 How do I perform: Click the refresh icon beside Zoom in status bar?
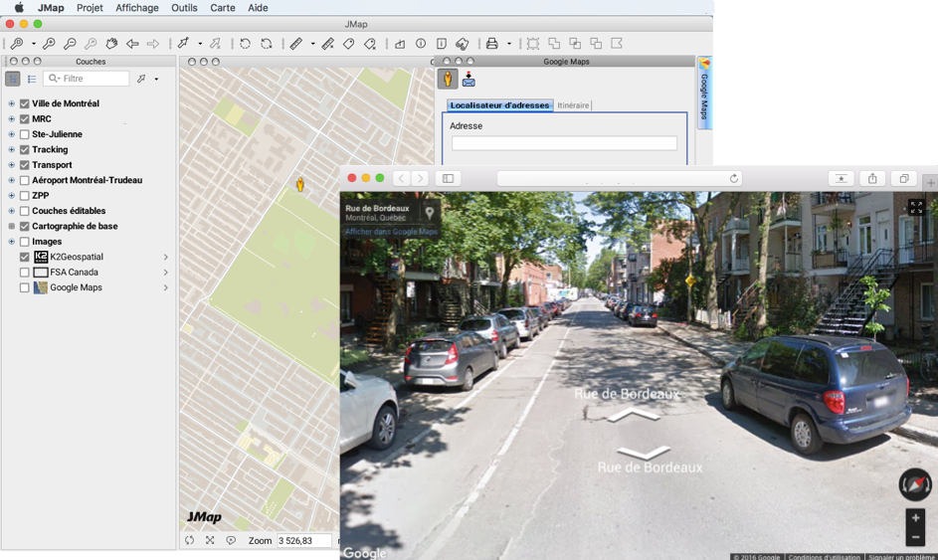190,540
